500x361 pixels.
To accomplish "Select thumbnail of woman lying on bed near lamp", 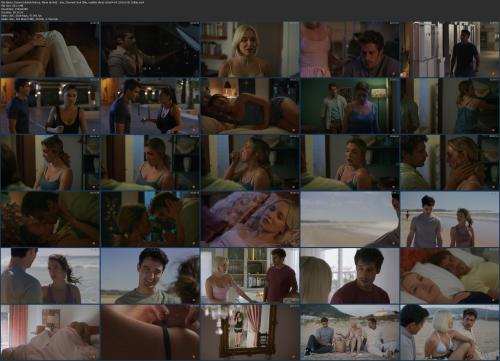I will pyautogui.click(x=250, y=106).
